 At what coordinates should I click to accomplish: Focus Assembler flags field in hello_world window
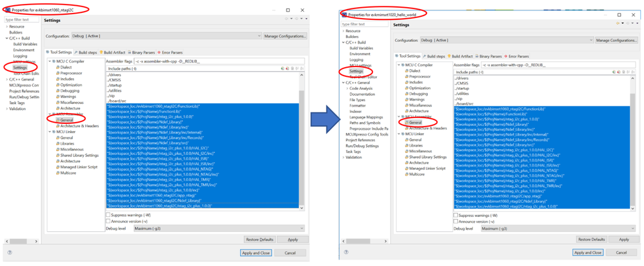pyautogui.click(x=559, y=65)
